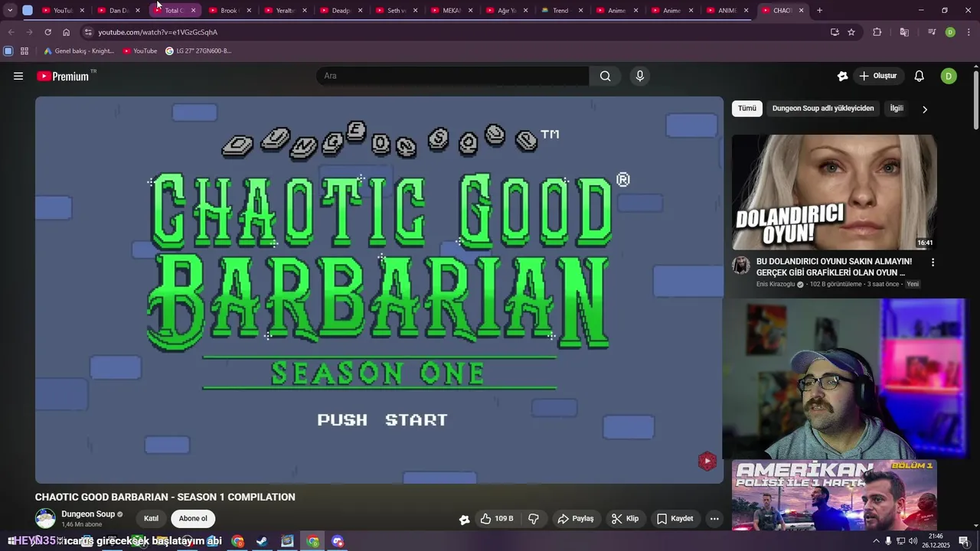Select the Tümü filter chip
Image resolution: width=980 pixels, height=551 pixels.
[747, 109]
